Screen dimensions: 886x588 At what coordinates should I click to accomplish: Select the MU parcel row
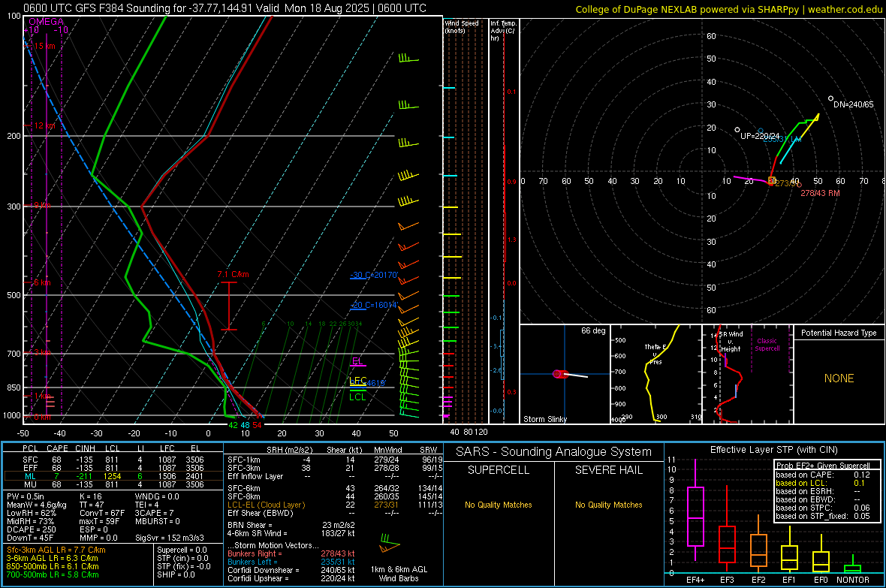[x=113, y=484]
